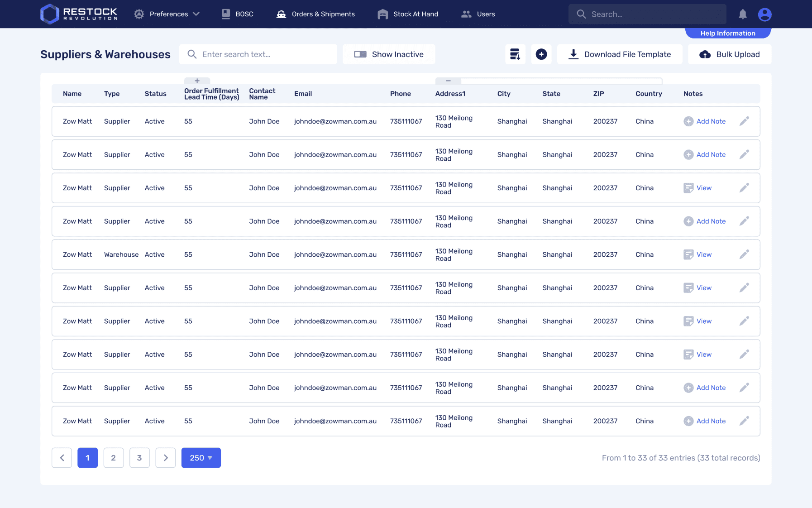Sort by the Name column header

72,94
